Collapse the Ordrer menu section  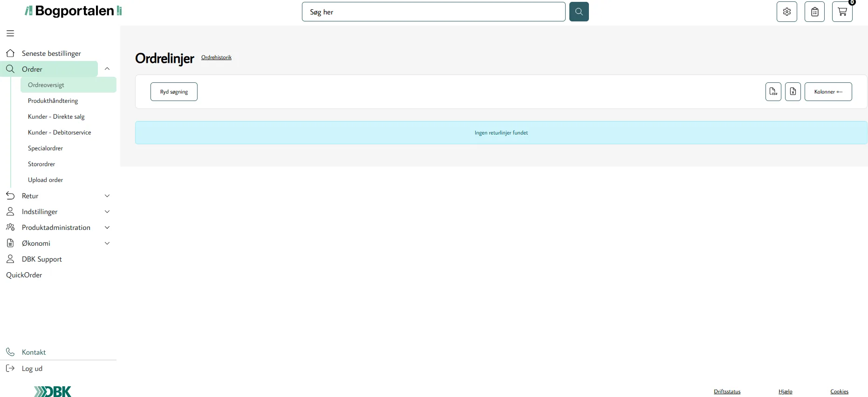(x=107, y=69)
